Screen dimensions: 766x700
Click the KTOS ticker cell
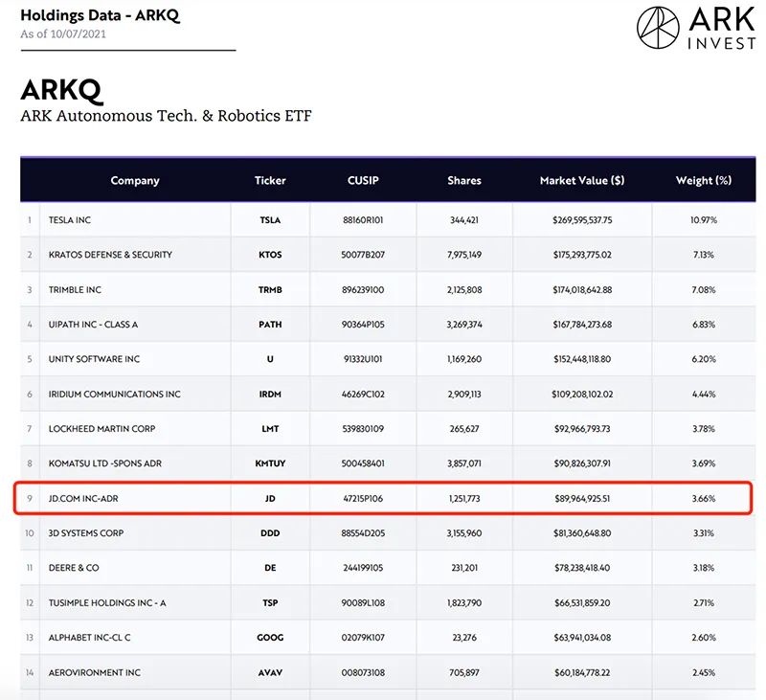tap(270, 255)
